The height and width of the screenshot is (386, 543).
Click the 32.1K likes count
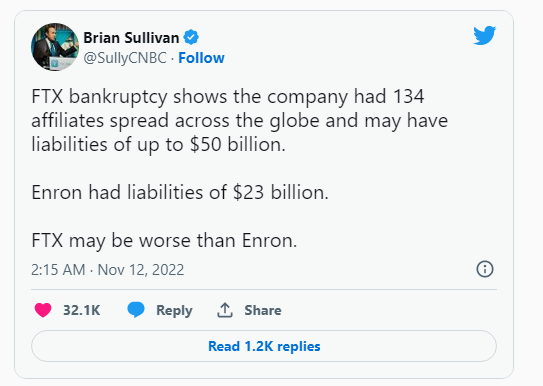click(81, 310)
